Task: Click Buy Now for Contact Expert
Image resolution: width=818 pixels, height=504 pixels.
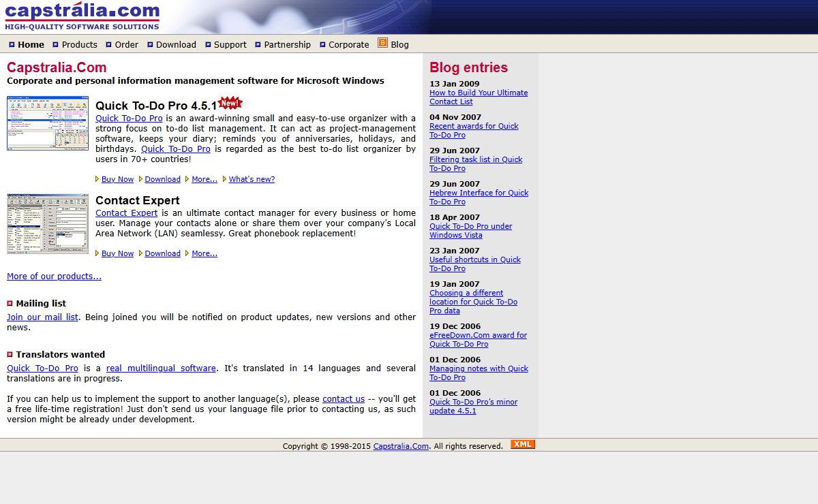Action: point(117,253)
